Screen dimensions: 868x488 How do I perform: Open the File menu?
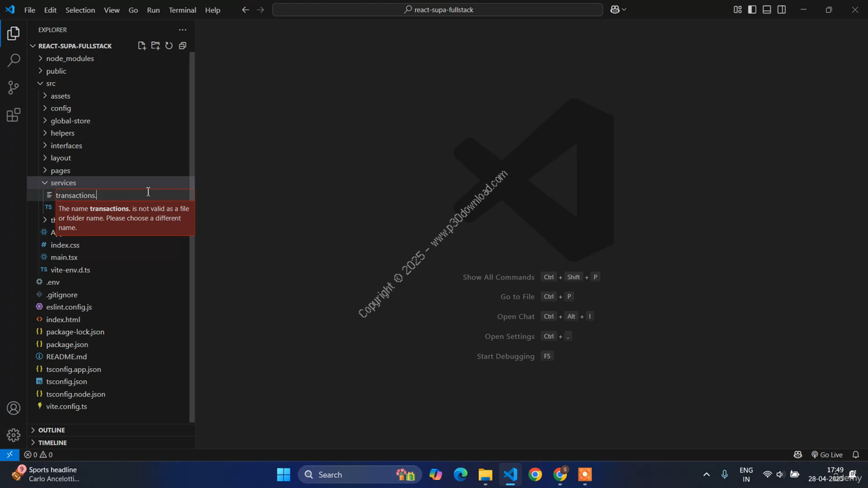pos(30,10)
